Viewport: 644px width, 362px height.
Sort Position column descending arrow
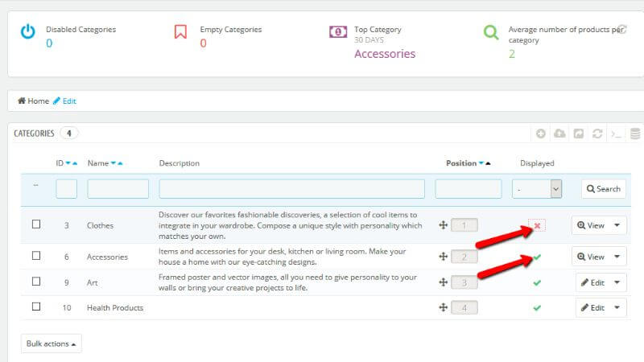[x=481, y=163]
